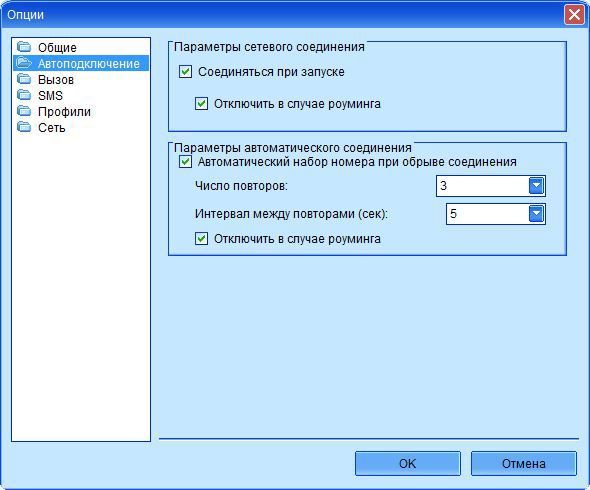The width and height of the screenshot is (590, 490).
Task: Toggle Отключить в случае роуминга under network settings
Action: coord(201,103)
